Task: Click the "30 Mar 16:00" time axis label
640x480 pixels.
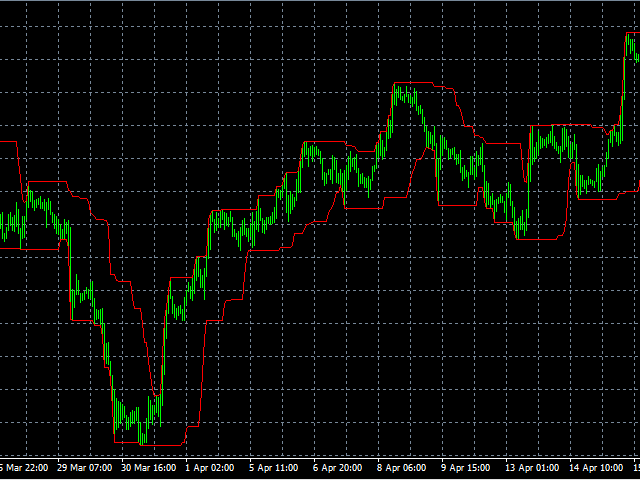Action: tap(150, 467)
